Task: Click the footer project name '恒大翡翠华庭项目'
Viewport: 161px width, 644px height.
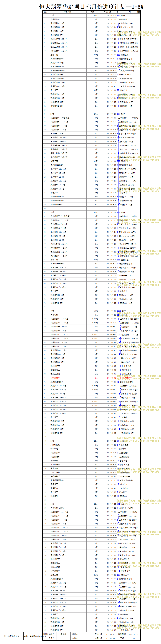Action: 12,636
